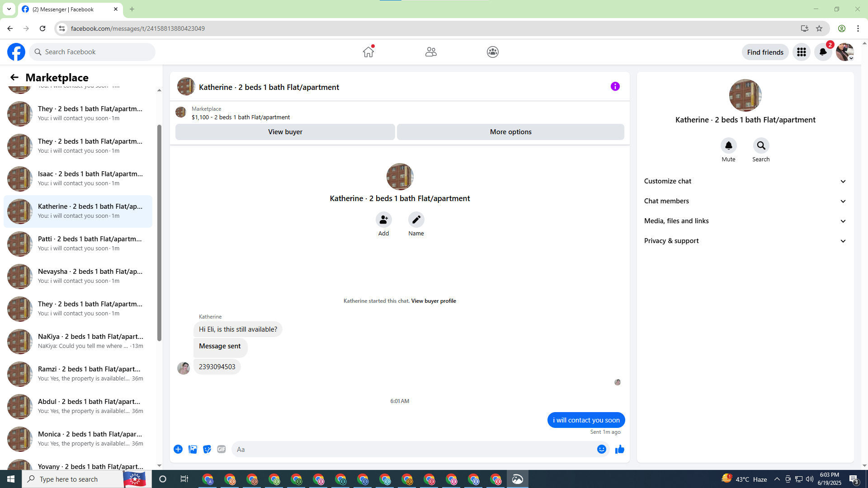Edit chat name with pencil icon
Image resolution: width=868 pixels, height=488 pixels.
tap(416, 220)
